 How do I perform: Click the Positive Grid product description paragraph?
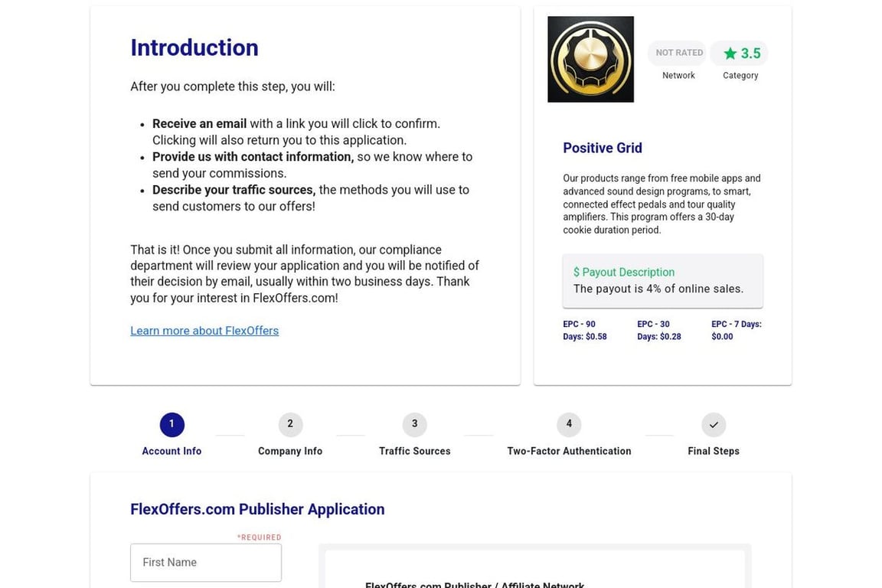[x=662, y=204]
